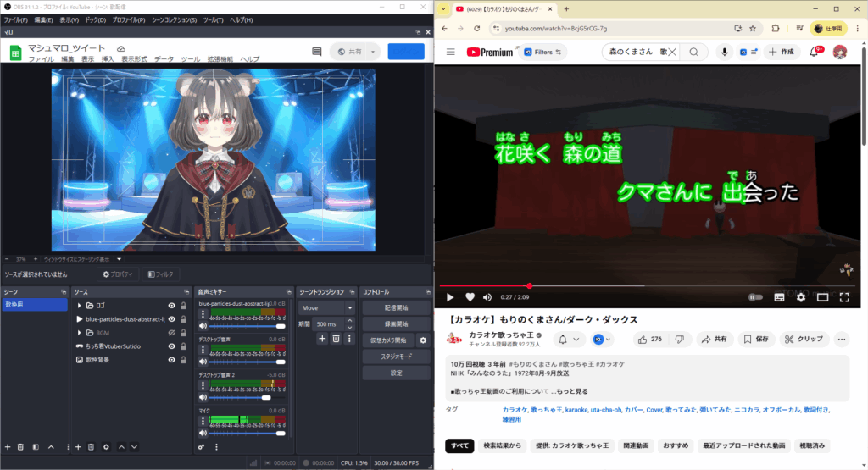Expand the ロゴ group in sources

(x=80, y=306)
